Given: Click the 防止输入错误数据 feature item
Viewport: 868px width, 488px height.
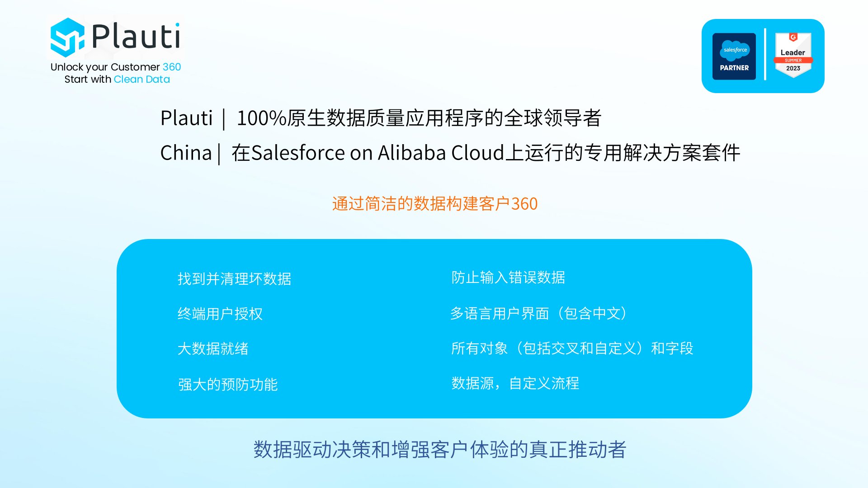Looking at the screenshot, I should pos(508,277).
